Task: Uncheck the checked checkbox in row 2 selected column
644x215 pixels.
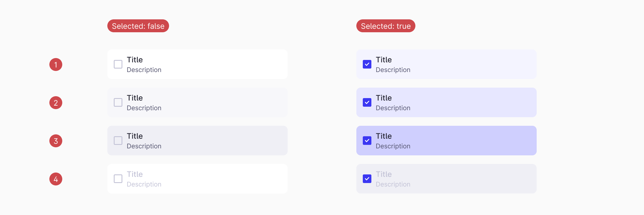Action: pos(367,102)
